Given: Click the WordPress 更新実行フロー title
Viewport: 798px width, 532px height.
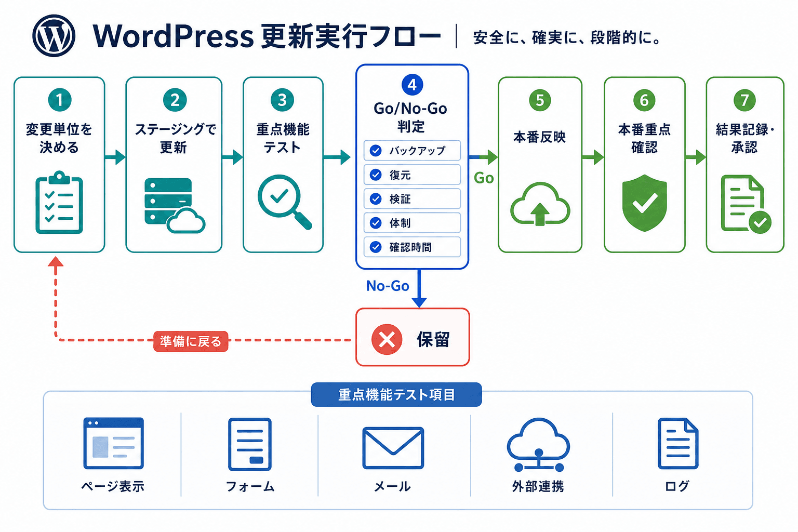Looking at the screenshot, I should (x=267, y=36).
